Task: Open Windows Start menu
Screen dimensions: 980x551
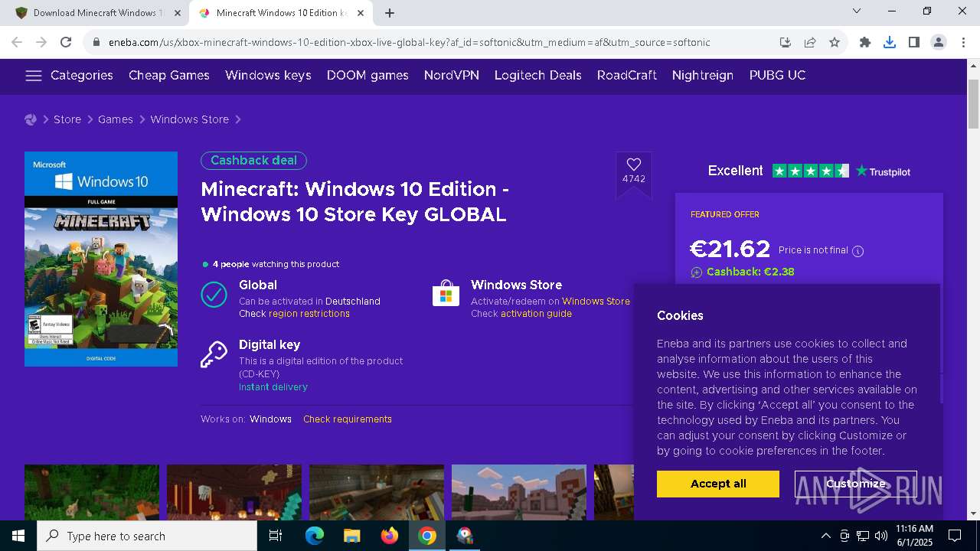Action: 18,536
